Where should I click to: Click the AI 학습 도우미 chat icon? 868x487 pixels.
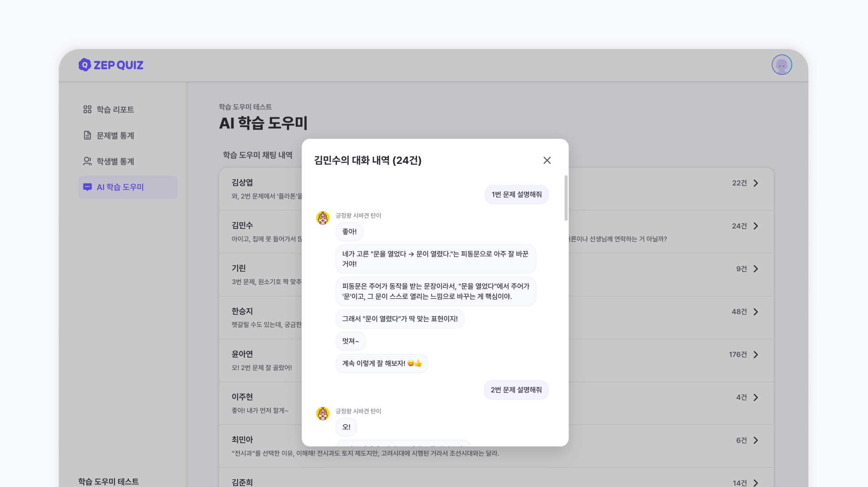tap(87, 187)
